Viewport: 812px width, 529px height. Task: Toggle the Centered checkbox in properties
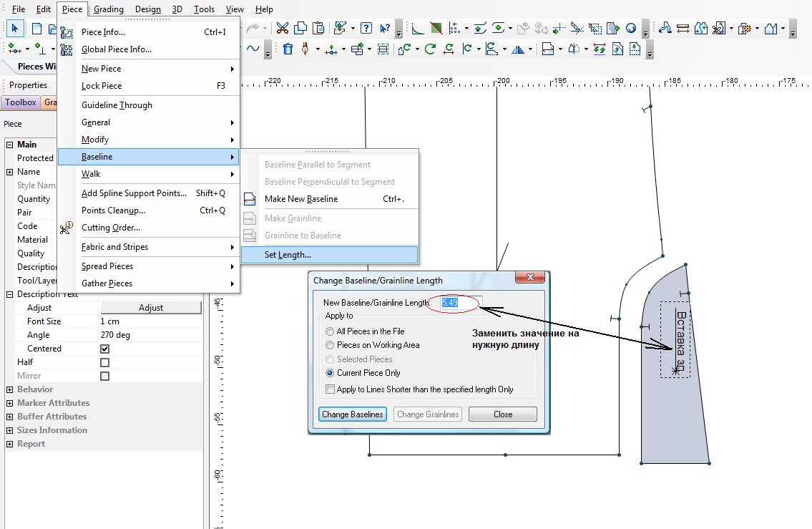click(105, 349)
